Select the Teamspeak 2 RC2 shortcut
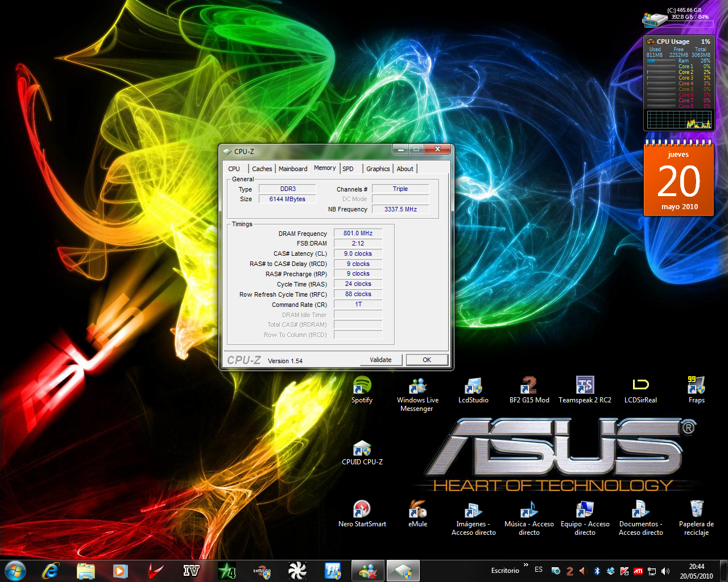The image size is (728, 582). 585,390
